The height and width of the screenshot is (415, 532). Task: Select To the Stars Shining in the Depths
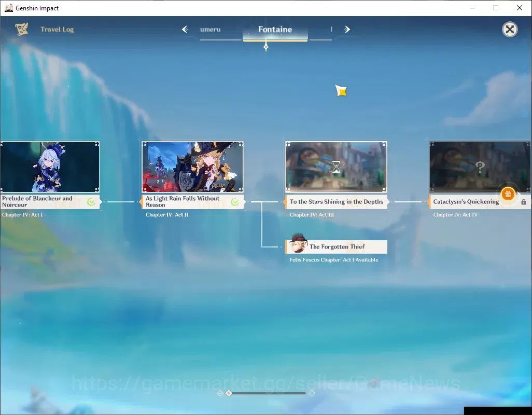click(x=336, y=202)
